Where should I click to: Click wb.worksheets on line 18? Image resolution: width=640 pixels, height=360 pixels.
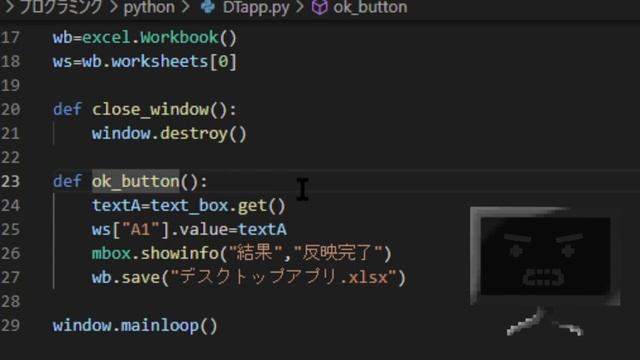point(145,62)
